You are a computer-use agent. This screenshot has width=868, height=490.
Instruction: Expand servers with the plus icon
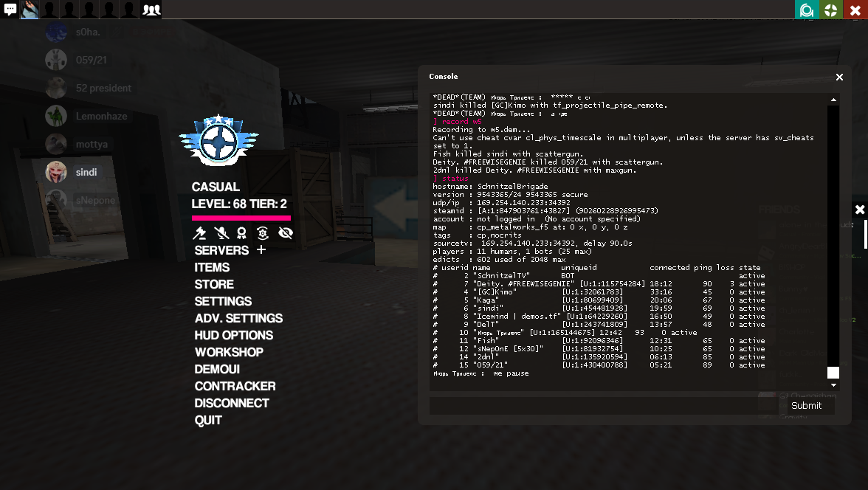[x=261, y=250]
